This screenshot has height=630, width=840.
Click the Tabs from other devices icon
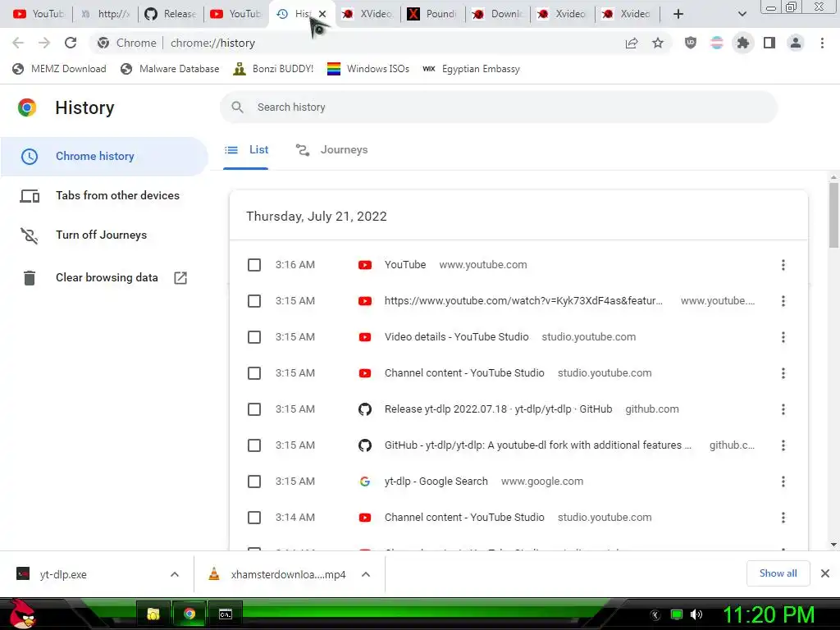(x=30, y=196)
